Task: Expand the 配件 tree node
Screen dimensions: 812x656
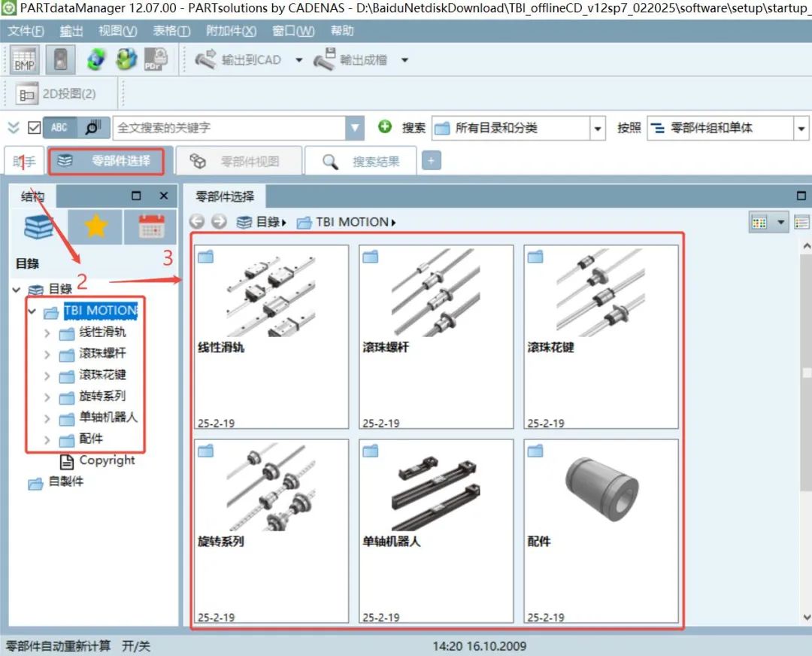Action: pos(47,440)
